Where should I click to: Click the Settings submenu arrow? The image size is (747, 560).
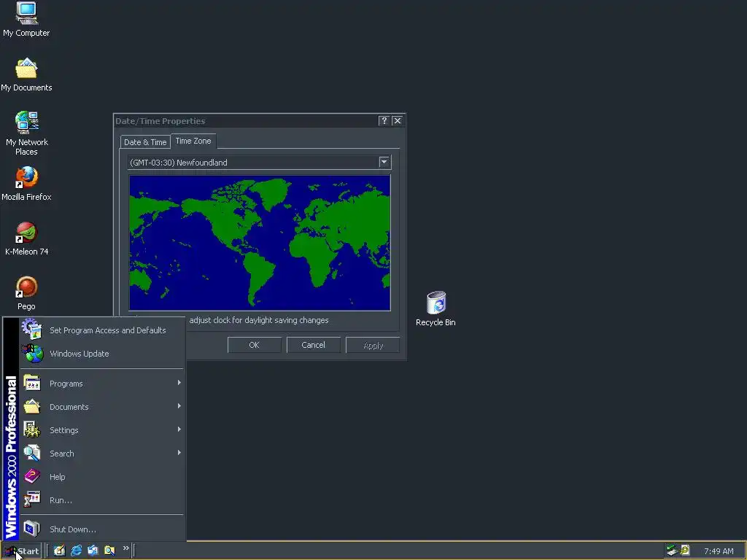tap(179, 429)
